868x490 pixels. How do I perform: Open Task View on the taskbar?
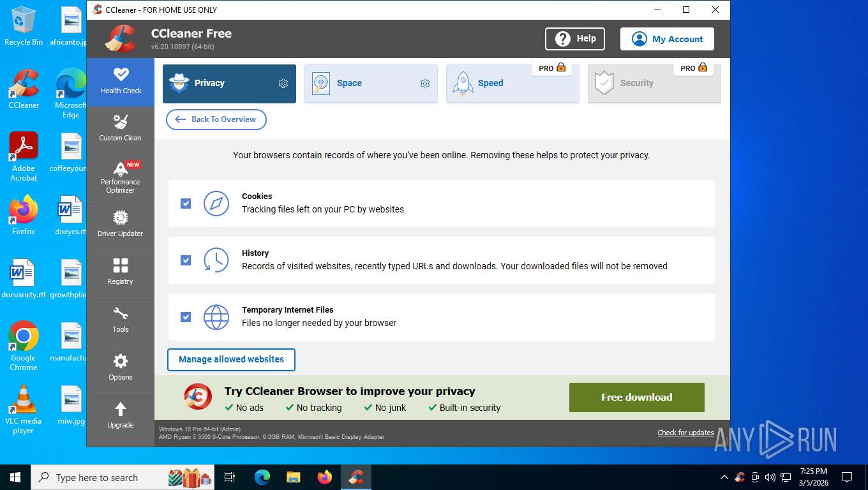[230, 477]
